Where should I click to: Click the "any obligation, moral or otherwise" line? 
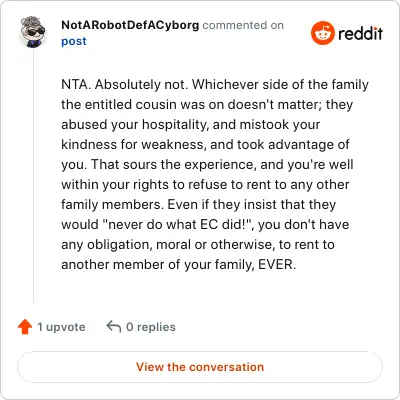coord(198,244)
